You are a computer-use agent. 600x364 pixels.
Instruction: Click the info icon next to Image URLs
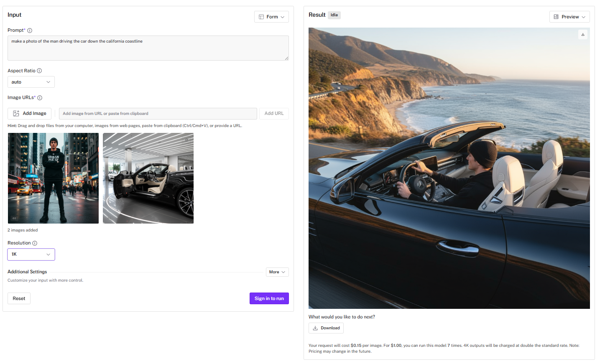(40, 98)
